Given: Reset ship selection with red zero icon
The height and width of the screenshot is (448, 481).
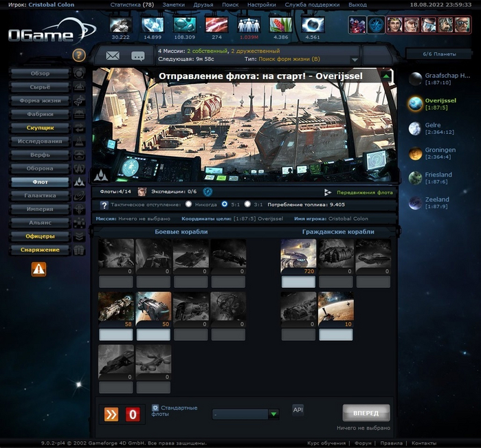Looking at the screenshot, I should [x=133, y=414].
